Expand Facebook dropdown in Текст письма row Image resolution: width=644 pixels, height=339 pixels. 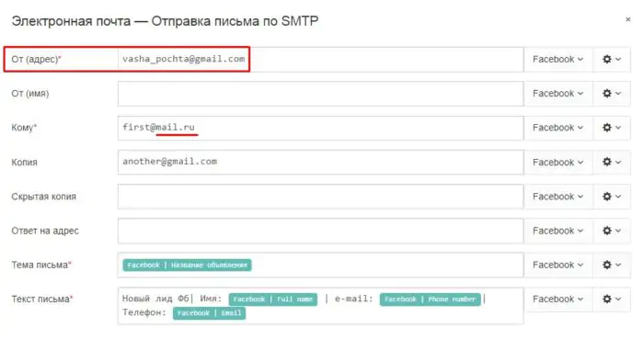[558, 299]
